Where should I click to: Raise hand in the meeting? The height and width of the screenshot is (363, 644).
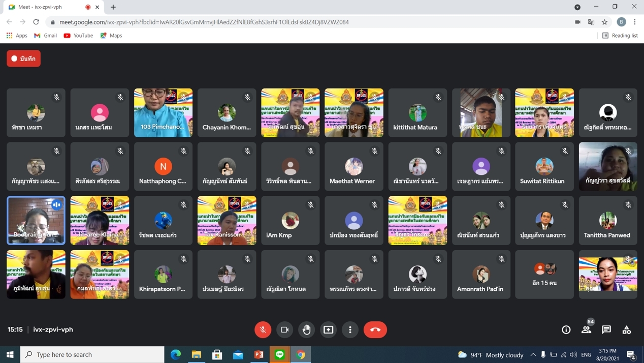(307, 329)
